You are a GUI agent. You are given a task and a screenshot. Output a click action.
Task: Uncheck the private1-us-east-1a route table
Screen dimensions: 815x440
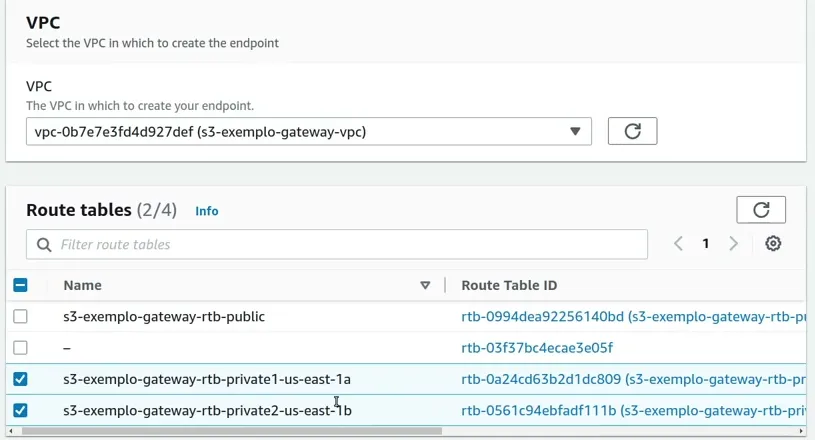pos(20,379)
